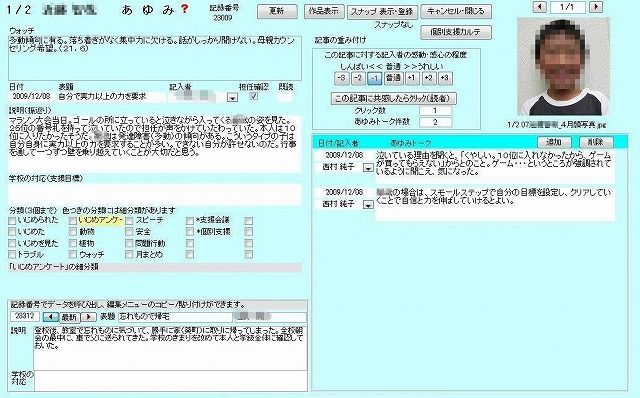Open the 個別支援カルテ button
This screenshot has height=398, width=640.
click(456, 32)
